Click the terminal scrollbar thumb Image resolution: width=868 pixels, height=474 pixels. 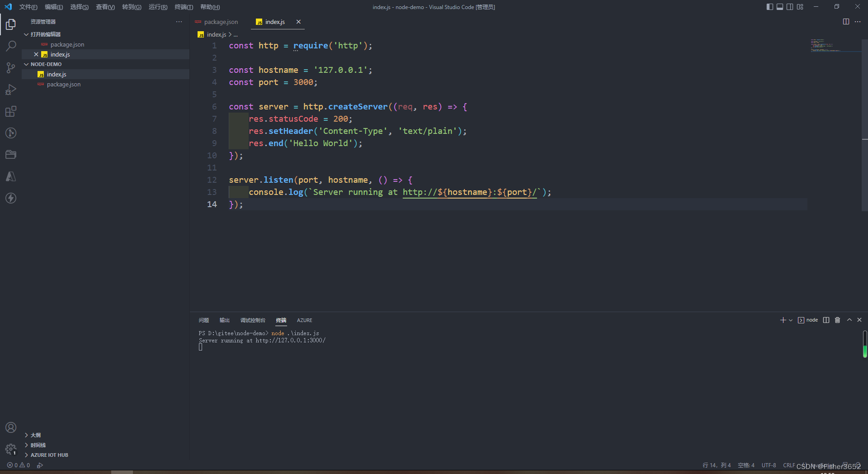865,344
